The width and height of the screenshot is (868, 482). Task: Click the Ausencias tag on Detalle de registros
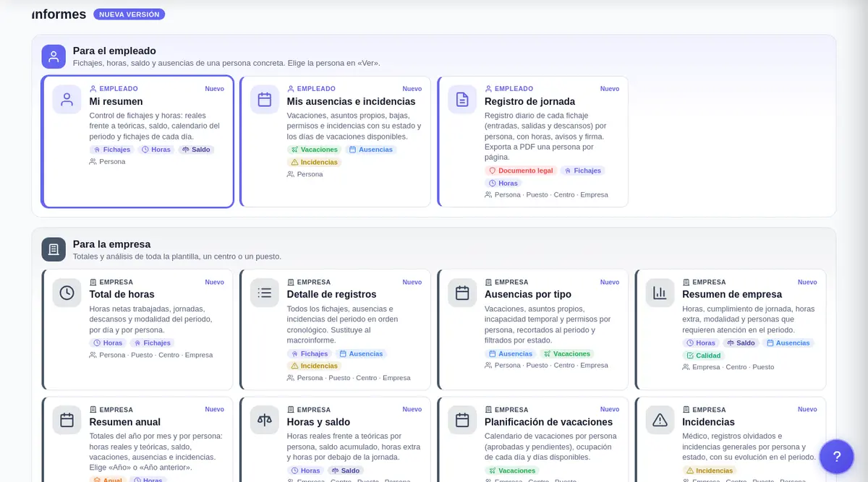pyautogui.click(x=361, y=354)
